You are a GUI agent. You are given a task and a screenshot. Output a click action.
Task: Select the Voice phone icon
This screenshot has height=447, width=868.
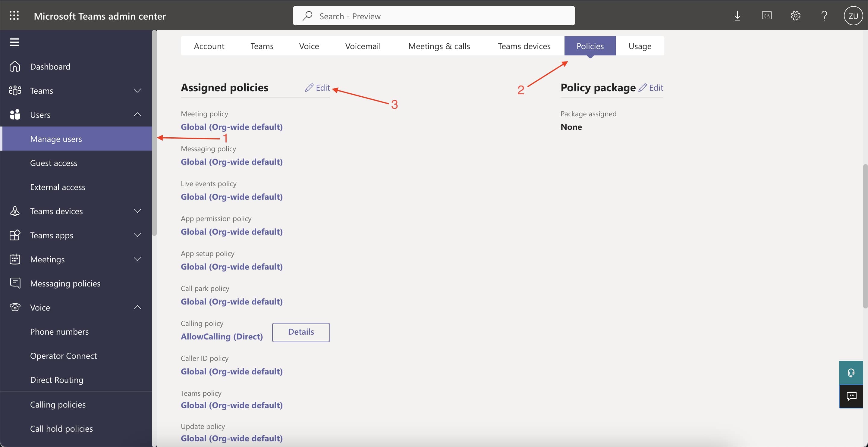[x=15, y=307]
